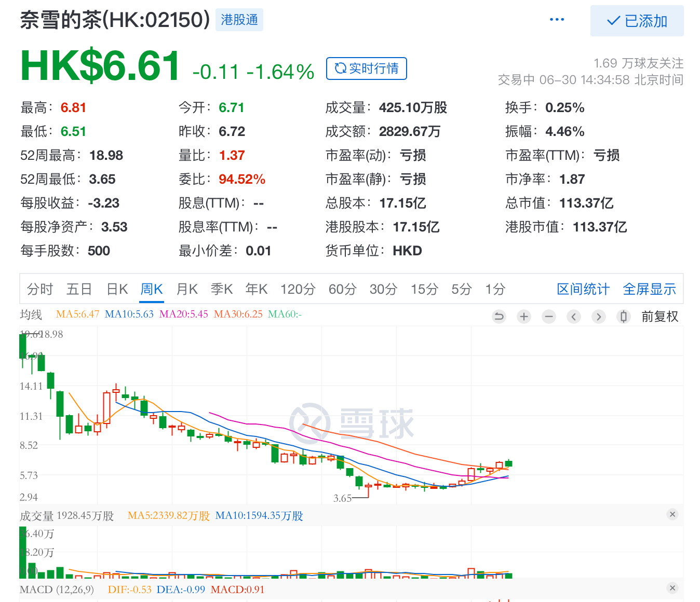Image resolution: width=700 pixels, height=602 pixels.
Task: Click the 全屏显示 fullscreen link
Action: 650,289
